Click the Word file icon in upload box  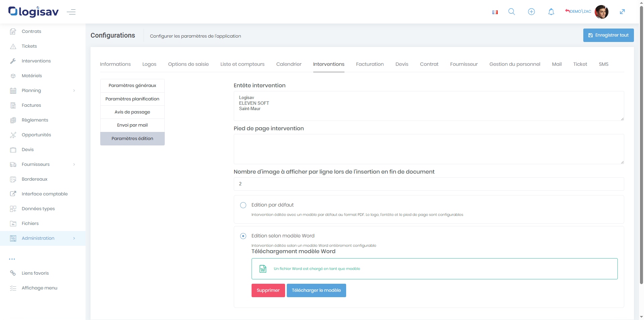[263, 269]
